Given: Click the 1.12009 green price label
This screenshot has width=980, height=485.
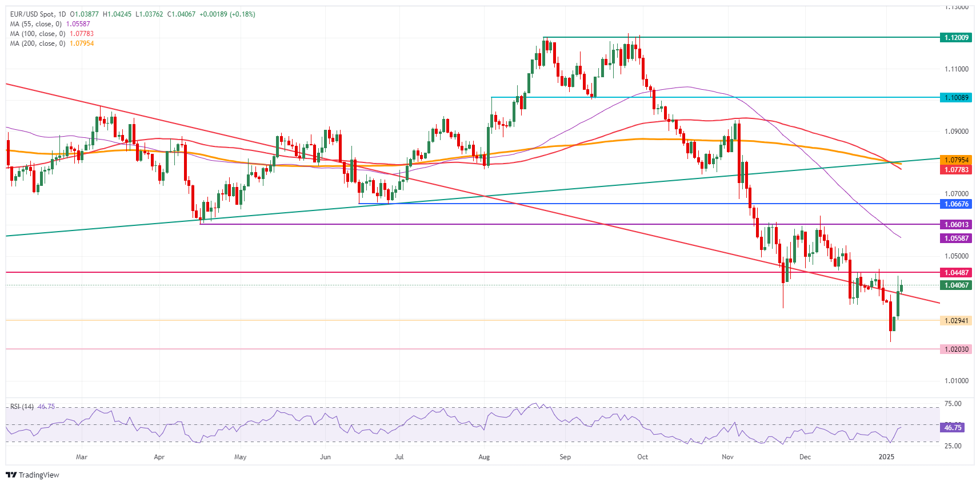Looking at the screenshot, I should click(x=955, y=38).
